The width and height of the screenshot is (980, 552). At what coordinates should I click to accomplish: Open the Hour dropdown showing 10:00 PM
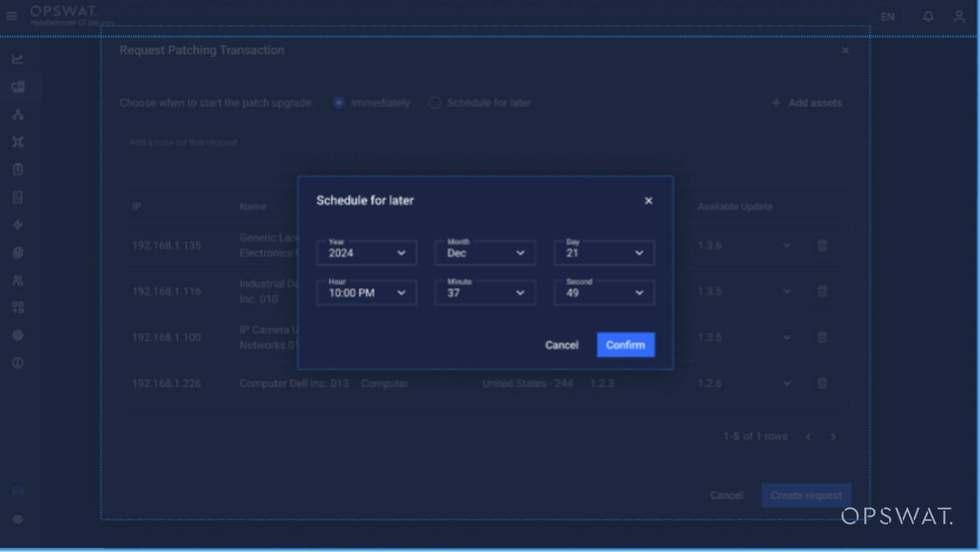pyautogui.click(x=366, y=293)
